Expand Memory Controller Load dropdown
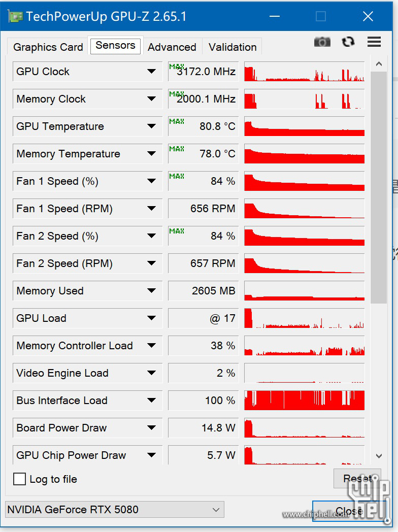This screenshot has height=532, width=398. (151, 345)
